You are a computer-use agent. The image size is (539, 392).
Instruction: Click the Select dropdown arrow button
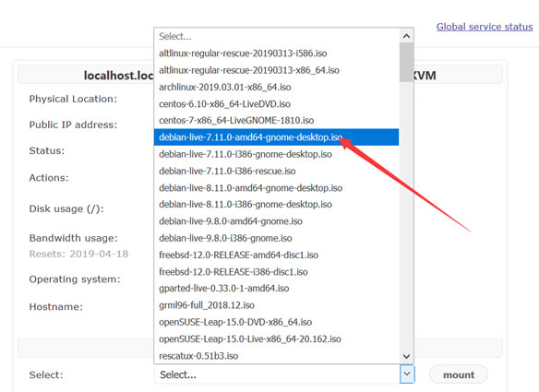coord(407,374)
